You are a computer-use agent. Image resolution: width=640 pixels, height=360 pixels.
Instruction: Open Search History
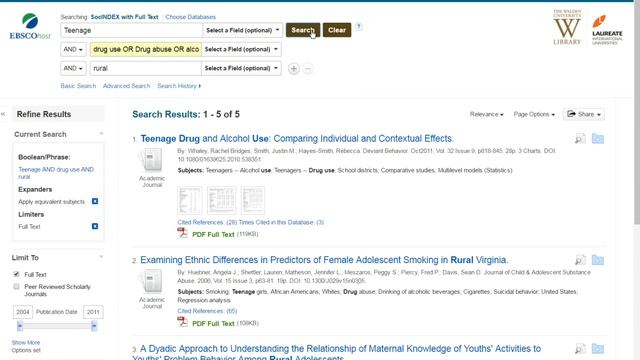(x=179, y=86)
